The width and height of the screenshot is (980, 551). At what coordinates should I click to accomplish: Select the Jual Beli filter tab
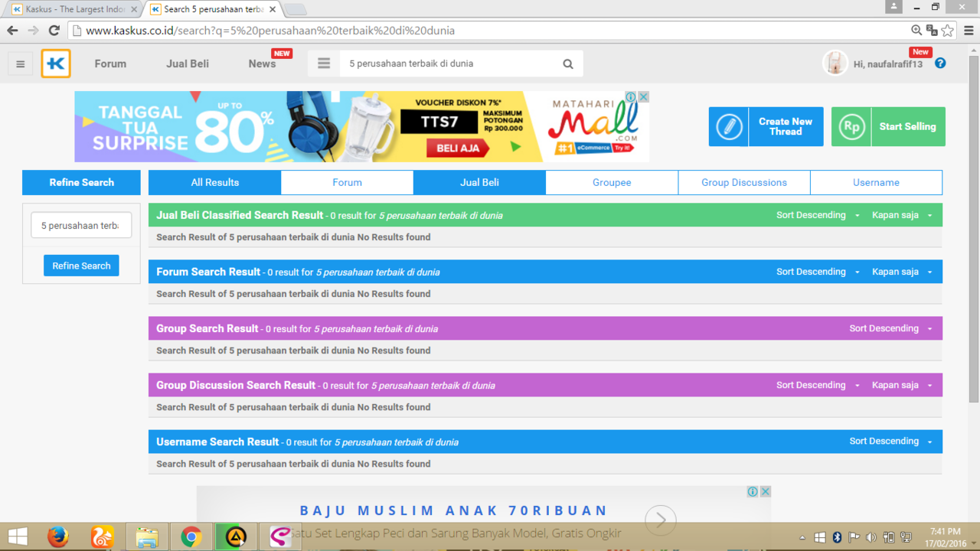pyautogui.click(x=479, y=182)
